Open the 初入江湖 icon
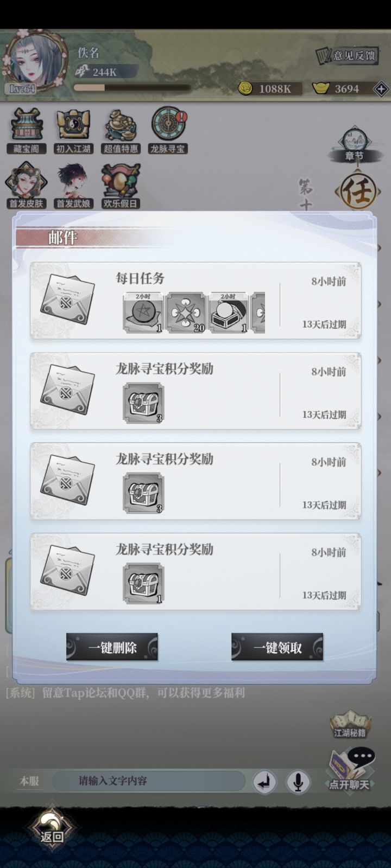The width and height of the screenshot is (391, 868). (x=73, y=131)
